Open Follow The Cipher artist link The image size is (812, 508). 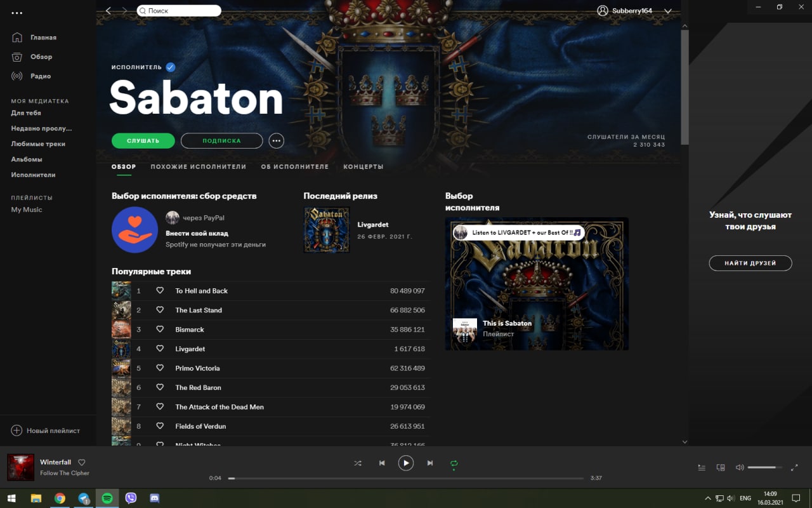65,473
